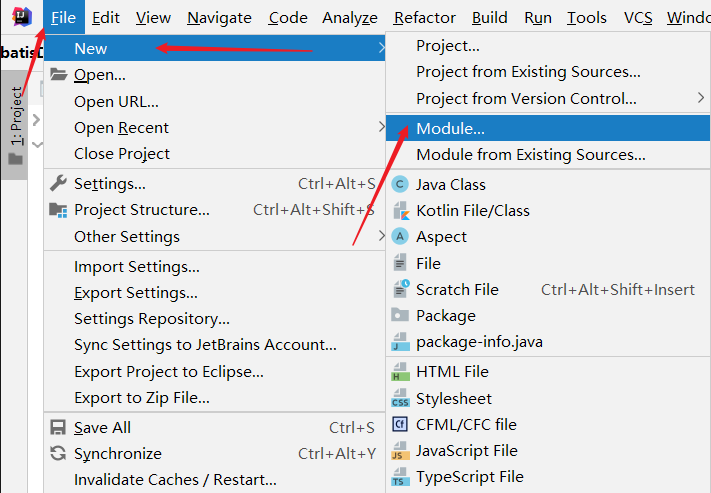Select the Kotlin File/Class icon
Image resolution: width=711 pixels, height=493 pixels.
(x=401, y=211)
